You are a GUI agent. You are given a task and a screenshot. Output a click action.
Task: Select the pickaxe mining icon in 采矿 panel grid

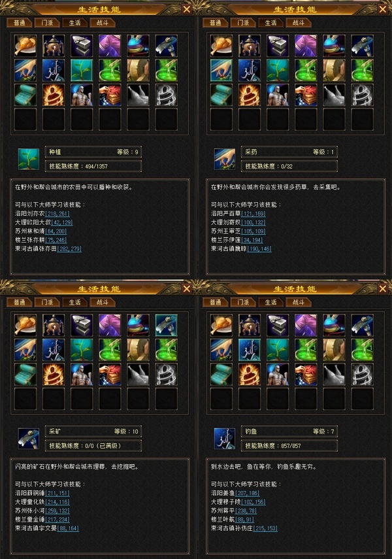(166, 325)
